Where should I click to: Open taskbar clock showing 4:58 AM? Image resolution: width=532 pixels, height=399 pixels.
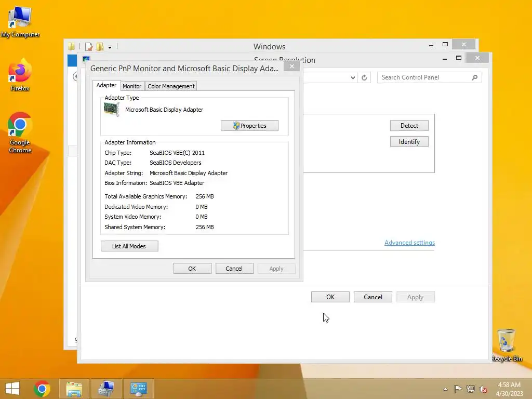tap(509, 389)
